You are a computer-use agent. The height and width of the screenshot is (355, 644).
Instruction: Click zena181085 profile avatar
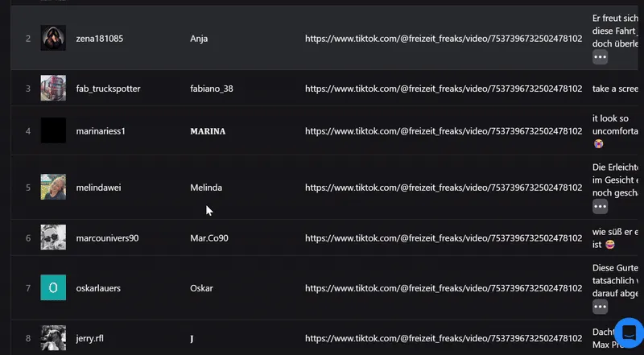(53, 38)
